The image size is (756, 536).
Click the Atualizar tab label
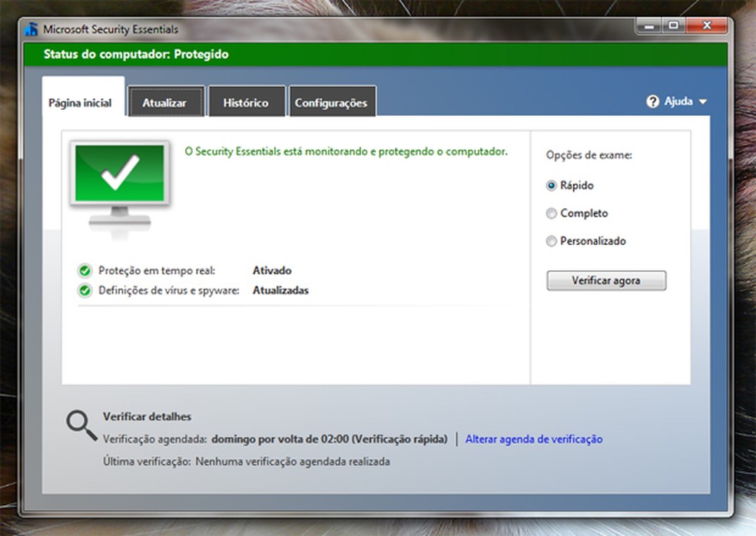166,101
